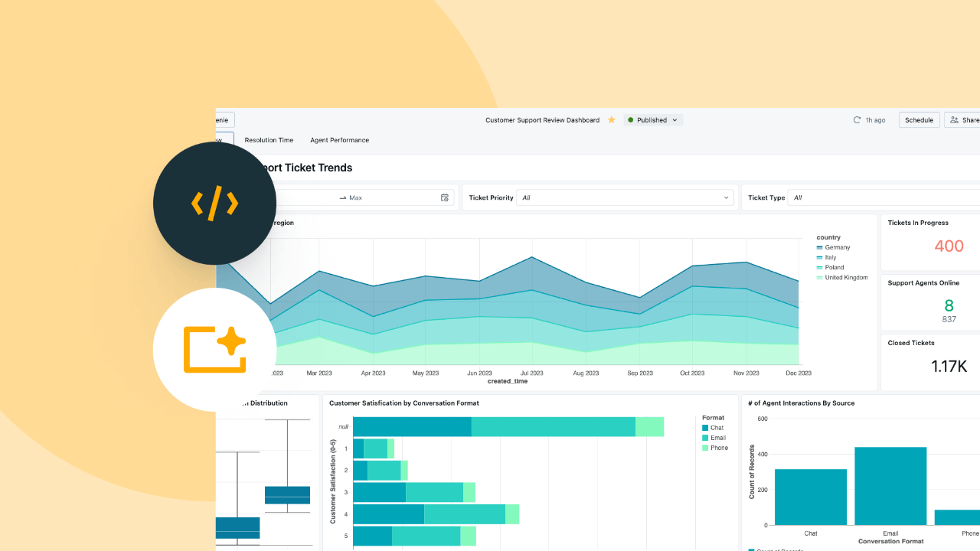Toggle Email series in Format legend
The image size is (980, 551).
coord(717,438)
